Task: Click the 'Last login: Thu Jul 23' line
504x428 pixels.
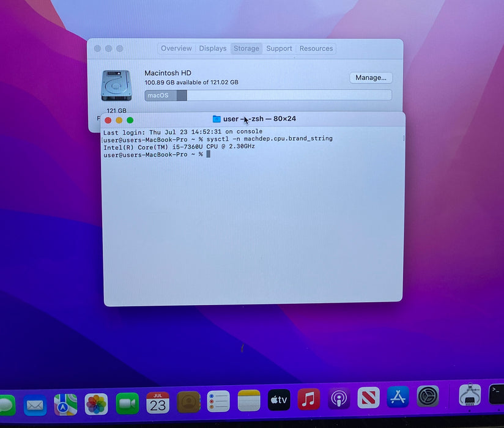Action: [x=182, y=131]
